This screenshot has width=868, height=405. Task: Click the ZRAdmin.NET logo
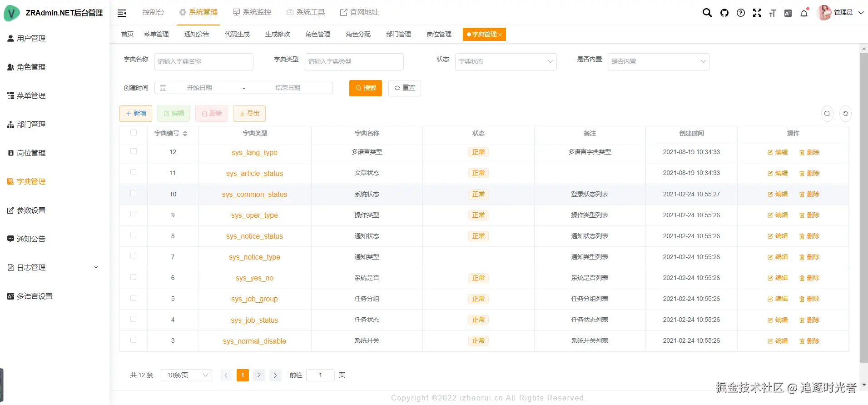[x=11, y=13]
